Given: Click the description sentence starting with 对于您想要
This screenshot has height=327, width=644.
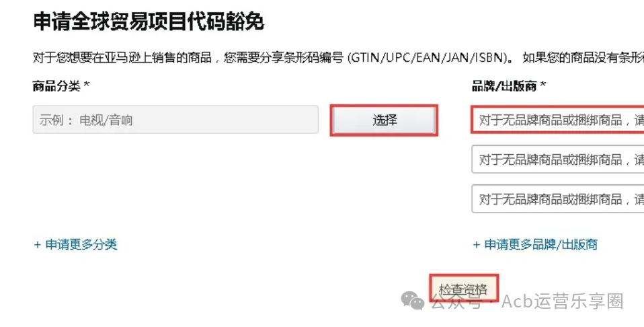Looking at the screenshot, I should (x=338, y=58).
